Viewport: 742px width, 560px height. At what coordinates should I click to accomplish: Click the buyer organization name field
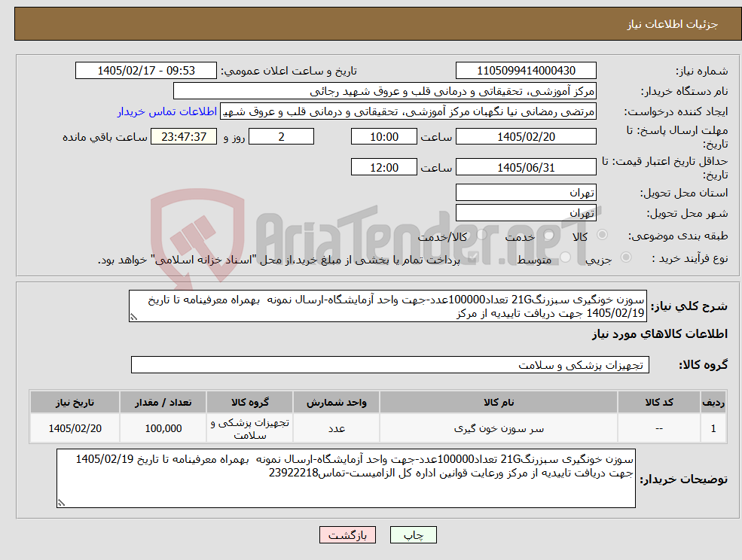[x=385, y=91]
